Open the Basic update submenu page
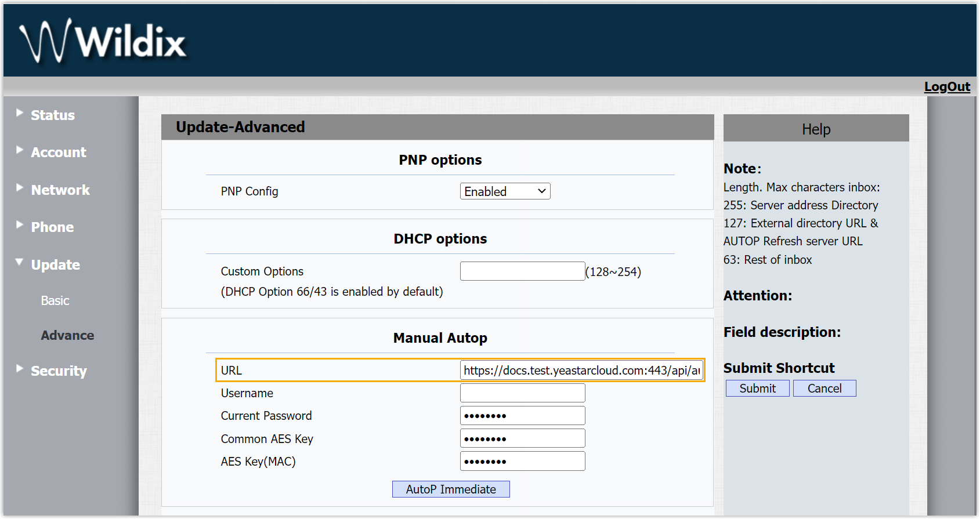The image size is (980, 519). point(55,301)
